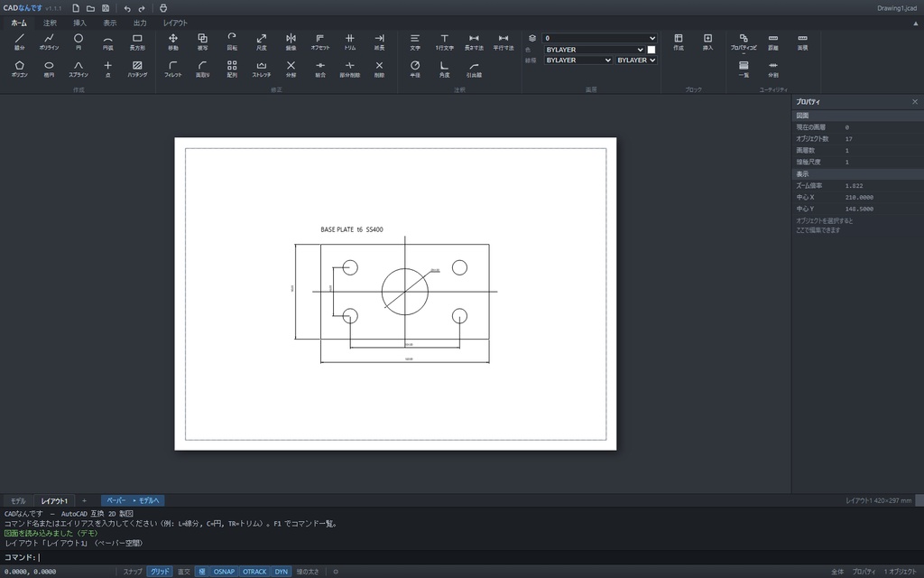924x578 pixels.
Task: Select the Ellipse (楕円) tool
Action: 49,69
